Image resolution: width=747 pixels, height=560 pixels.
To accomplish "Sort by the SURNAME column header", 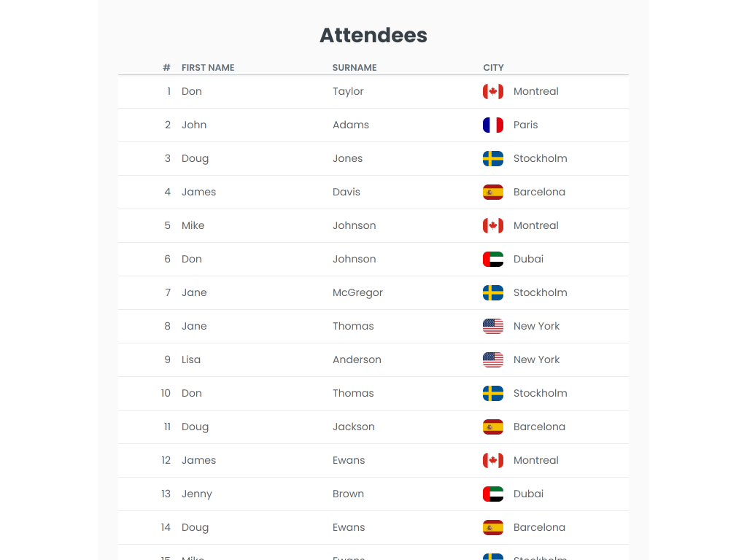I will (x=355, y=68).
